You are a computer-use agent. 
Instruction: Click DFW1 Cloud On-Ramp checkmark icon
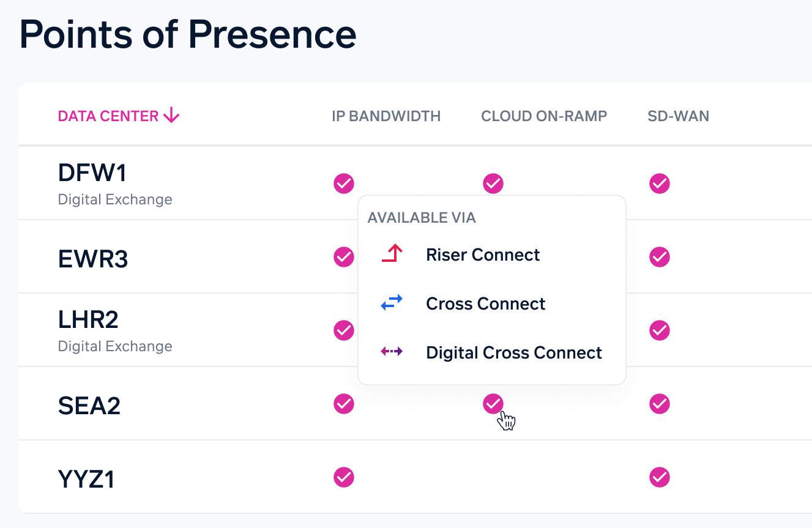click(493, 183)
